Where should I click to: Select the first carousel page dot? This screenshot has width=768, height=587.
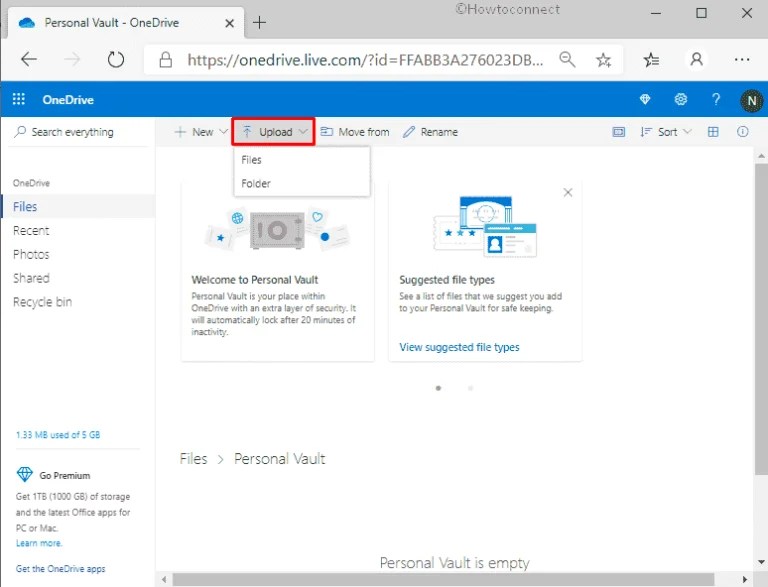[438, 388]
